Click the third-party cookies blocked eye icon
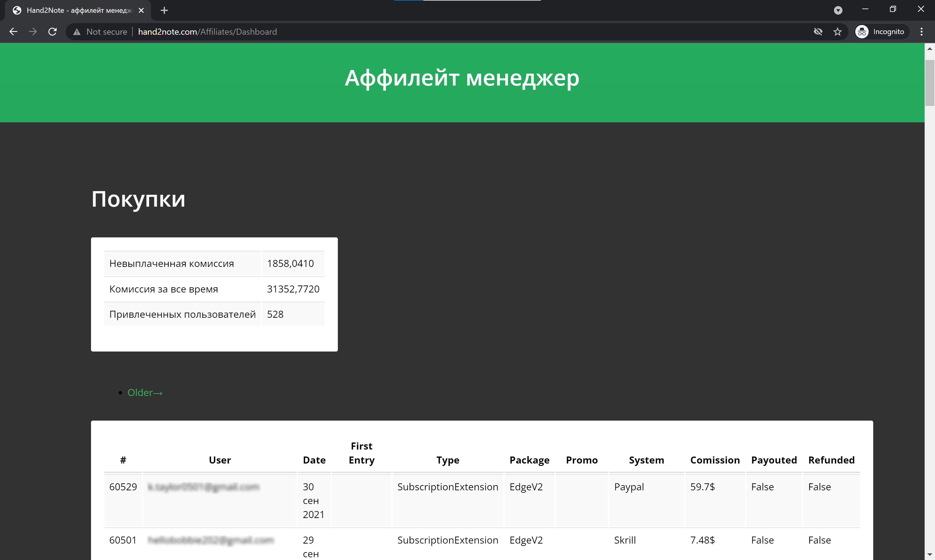The height and width of the screenshot is (560, 935). 818,32
